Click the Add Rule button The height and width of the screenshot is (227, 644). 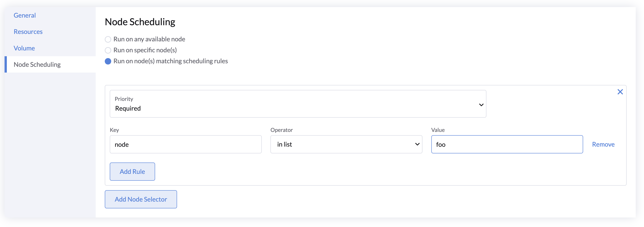click(x=132, y=171)
